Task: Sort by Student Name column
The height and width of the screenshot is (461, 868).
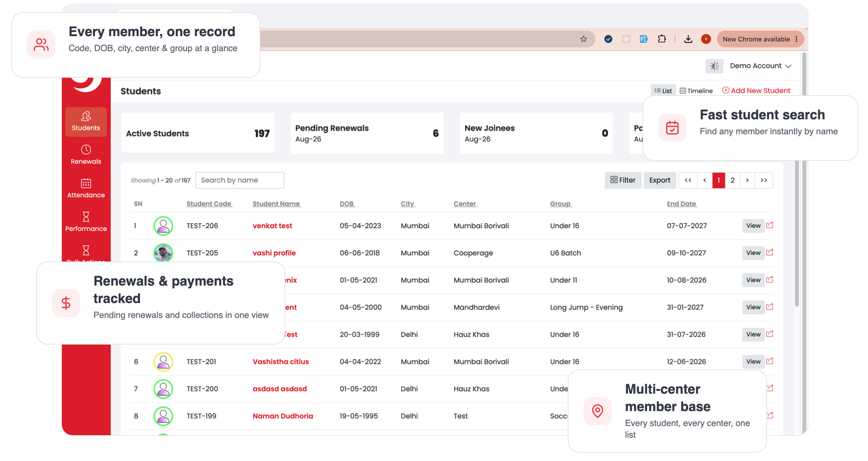Action: pos(276,204)
